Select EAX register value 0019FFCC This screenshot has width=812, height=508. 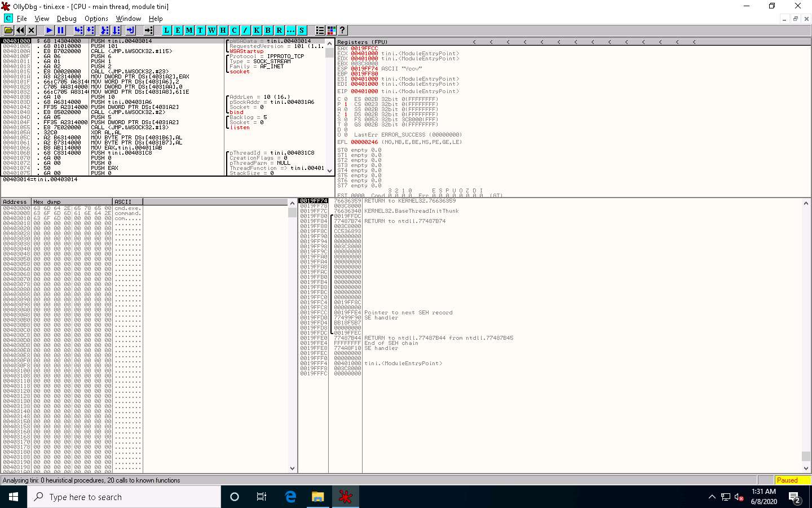(364, 49)
